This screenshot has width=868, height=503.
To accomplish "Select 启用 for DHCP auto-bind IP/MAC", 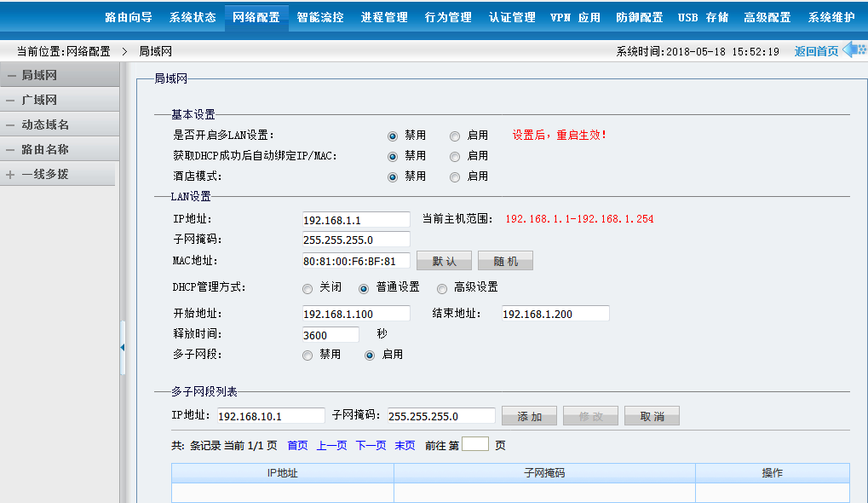I will 455,157.
